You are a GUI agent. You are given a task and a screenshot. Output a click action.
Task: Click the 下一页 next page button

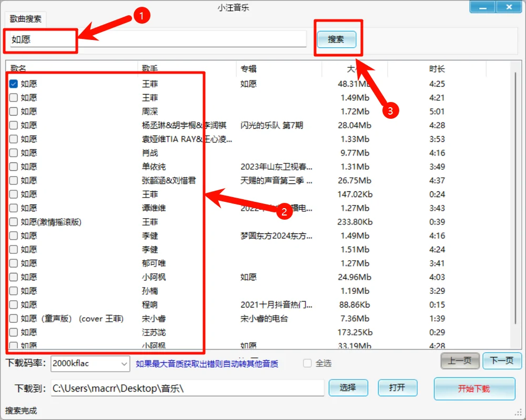[502, 361]
